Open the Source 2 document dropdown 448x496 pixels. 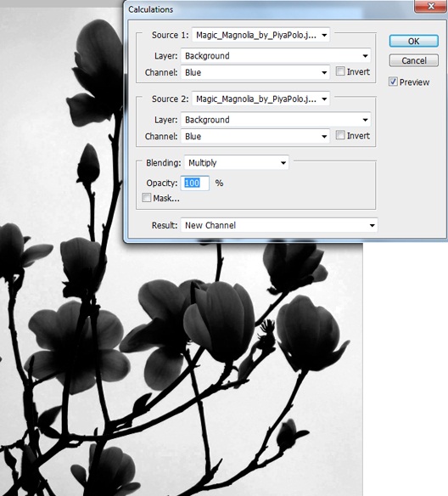(260, 99)
